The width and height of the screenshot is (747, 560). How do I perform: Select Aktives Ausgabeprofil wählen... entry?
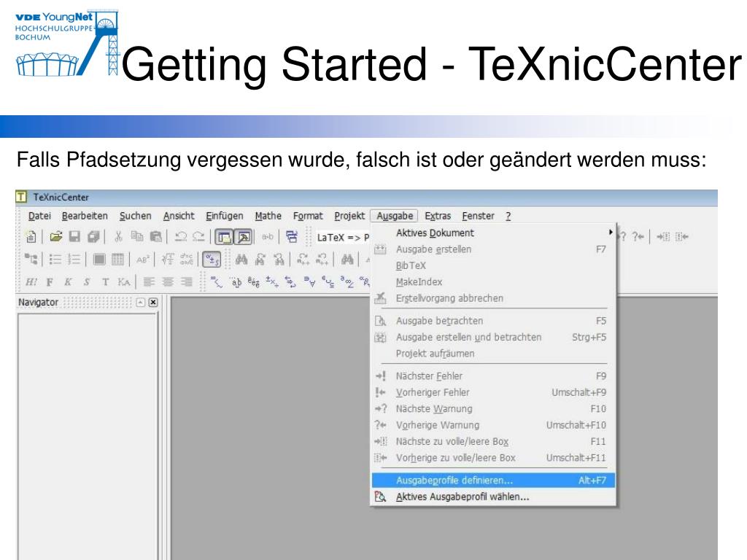coord(494,497)
